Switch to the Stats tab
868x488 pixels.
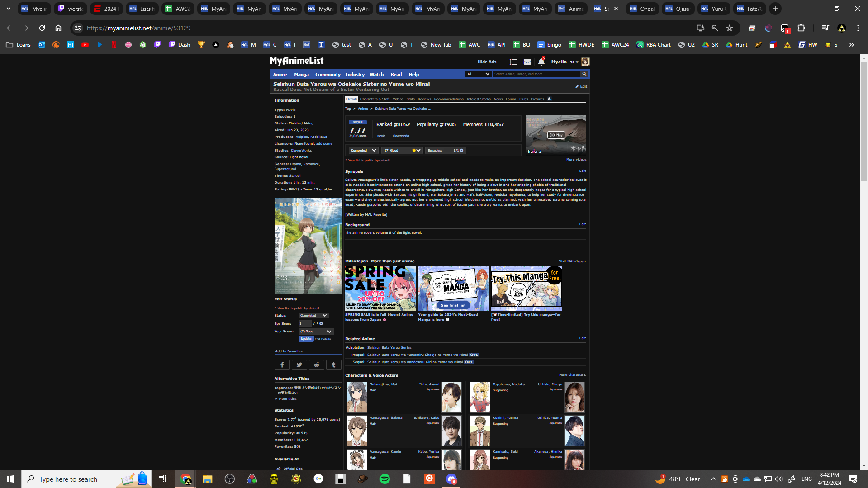pos(410,99)
